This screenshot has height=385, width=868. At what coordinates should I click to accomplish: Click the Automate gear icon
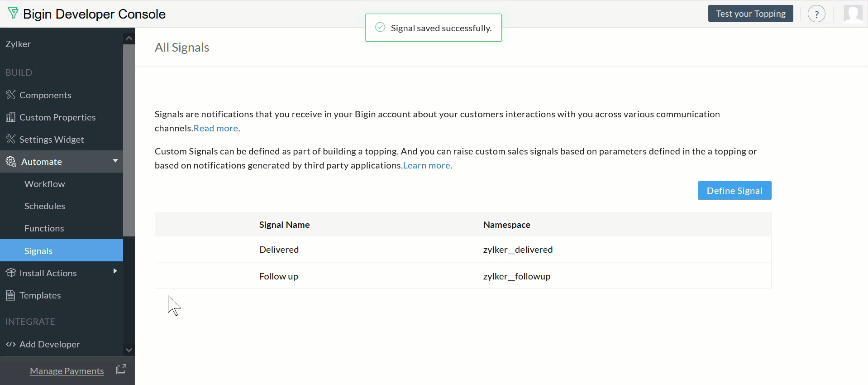(11, 161)
